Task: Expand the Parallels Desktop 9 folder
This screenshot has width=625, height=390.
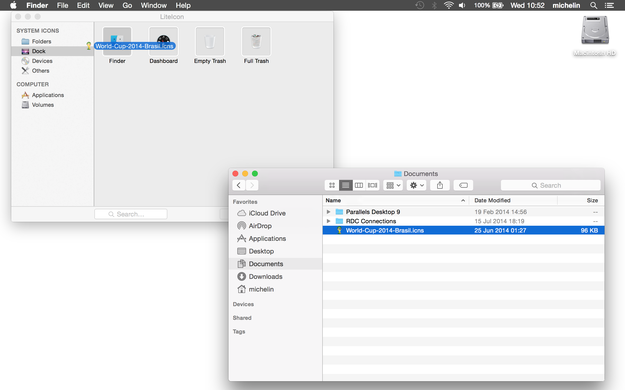Action: 328,212
